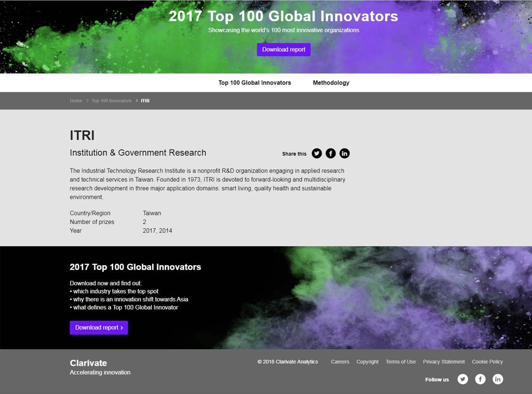Read the Cookie Policy
The image size is (532, 394).
coord(487,362)
